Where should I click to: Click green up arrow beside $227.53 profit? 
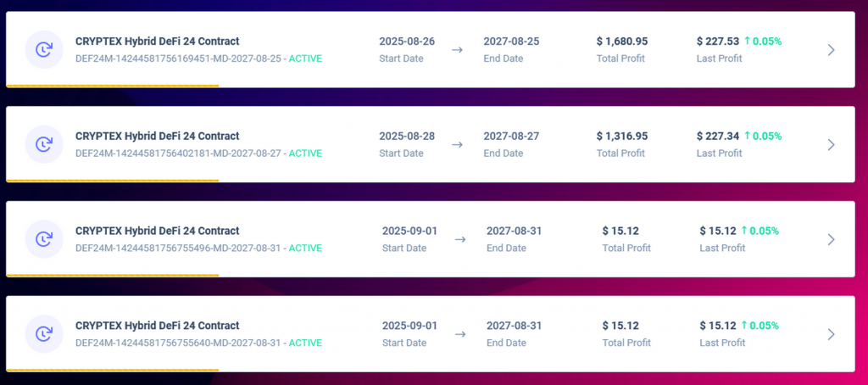tap(747, 41)
